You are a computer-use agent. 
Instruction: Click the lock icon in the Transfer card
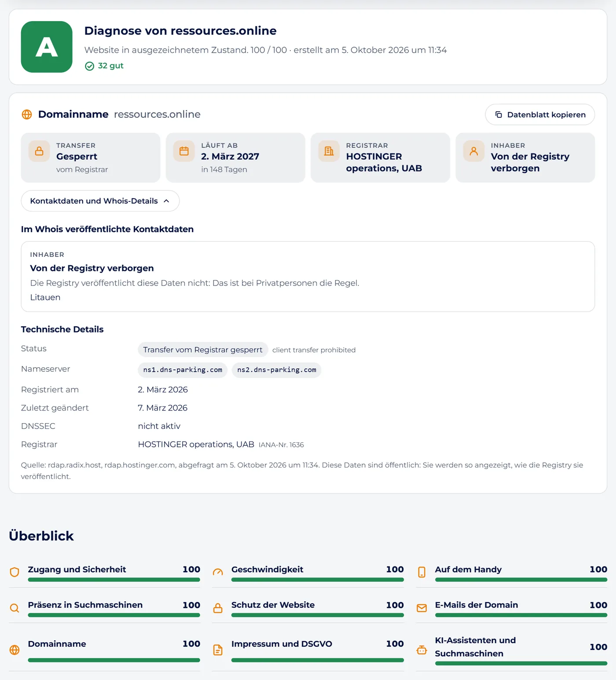39,151
